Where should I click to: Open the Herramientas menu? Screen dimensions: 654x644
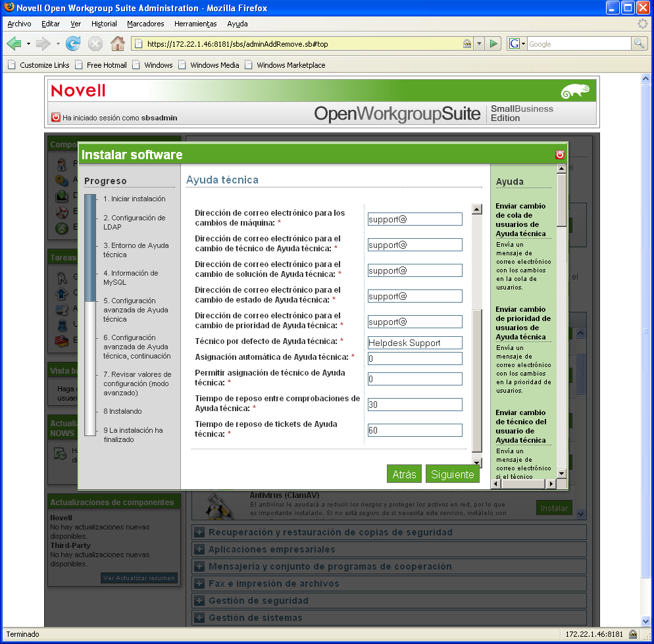click(195, 24)
